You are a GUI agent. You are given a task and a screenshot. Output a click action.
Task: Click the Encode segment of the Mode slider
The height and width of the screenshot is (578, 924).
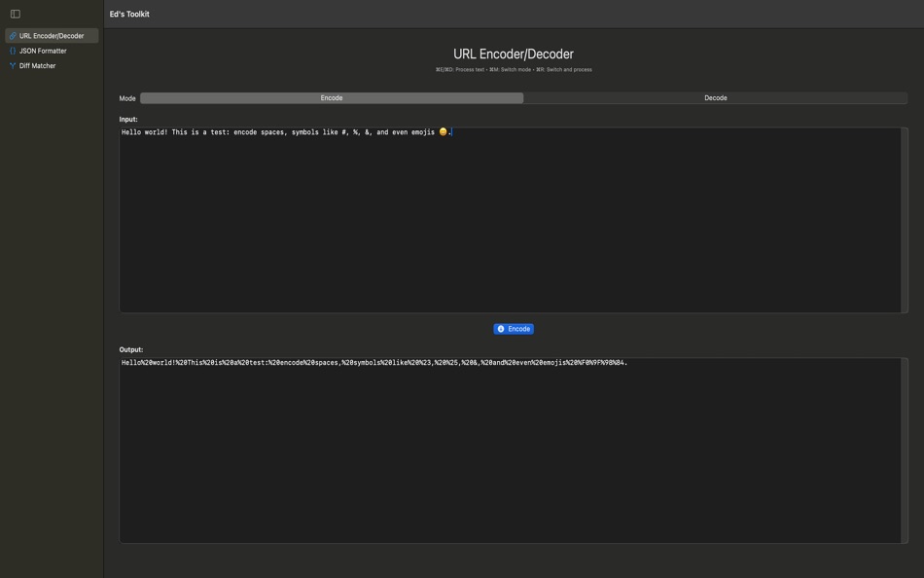[x=332, y=97]
